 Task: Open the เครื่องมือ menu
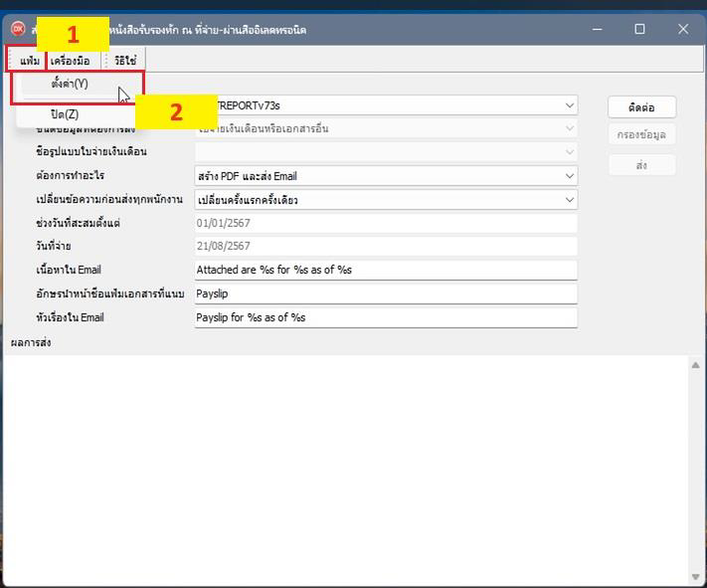point(71,61)
